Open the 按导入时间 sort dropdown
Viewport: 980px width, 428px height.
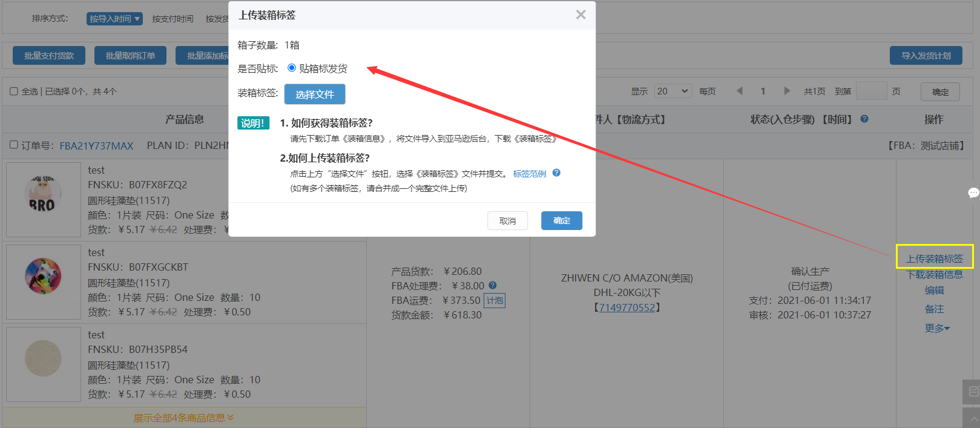click(114, 19)
